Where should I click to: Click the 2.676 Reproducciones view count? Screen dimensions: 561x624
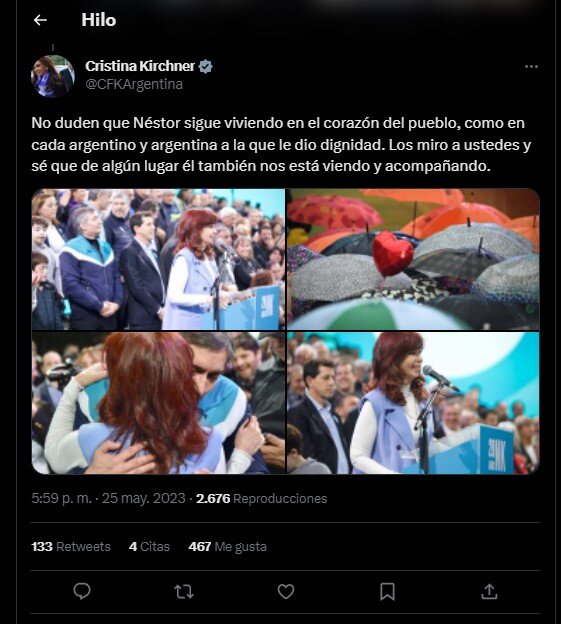(x=261, y=498)
